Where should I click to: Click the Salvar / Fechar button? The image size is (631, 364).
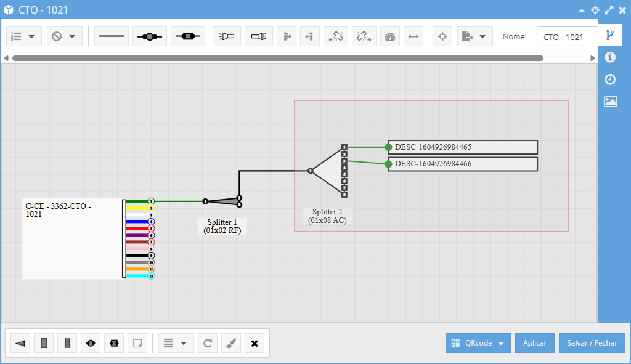tap(592, 343)
